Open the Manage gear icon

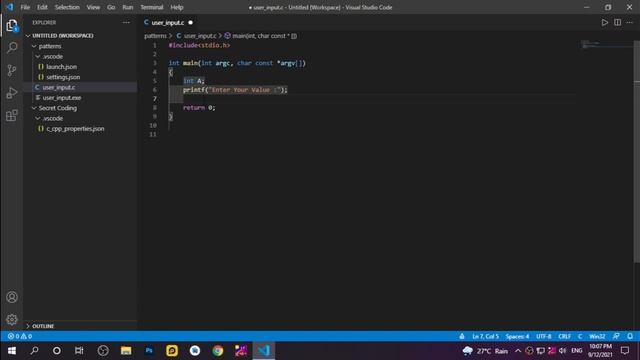coord(12,319)
